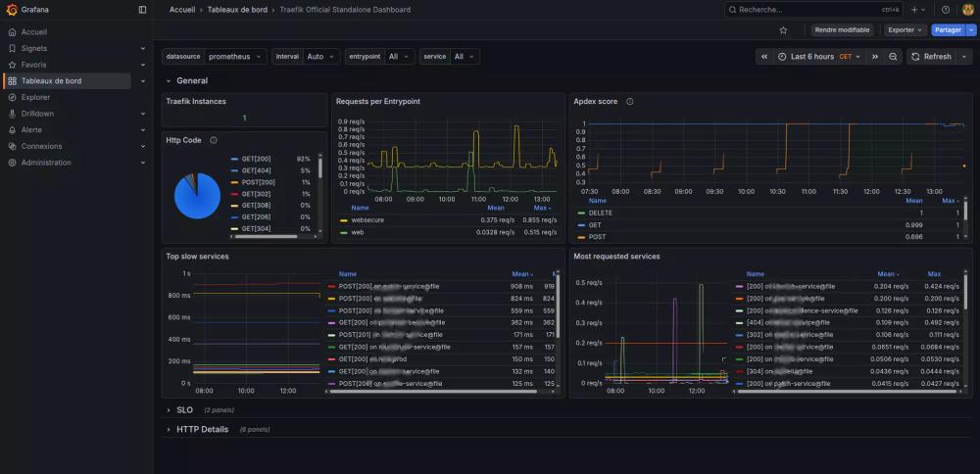Mark dashboard as favorite with star

click(x=783, y=30)
